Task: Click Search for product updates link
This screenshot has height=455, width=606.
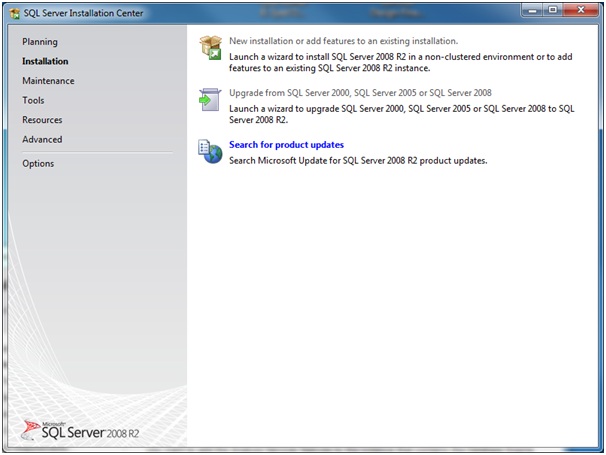Action: click(286, 145)
